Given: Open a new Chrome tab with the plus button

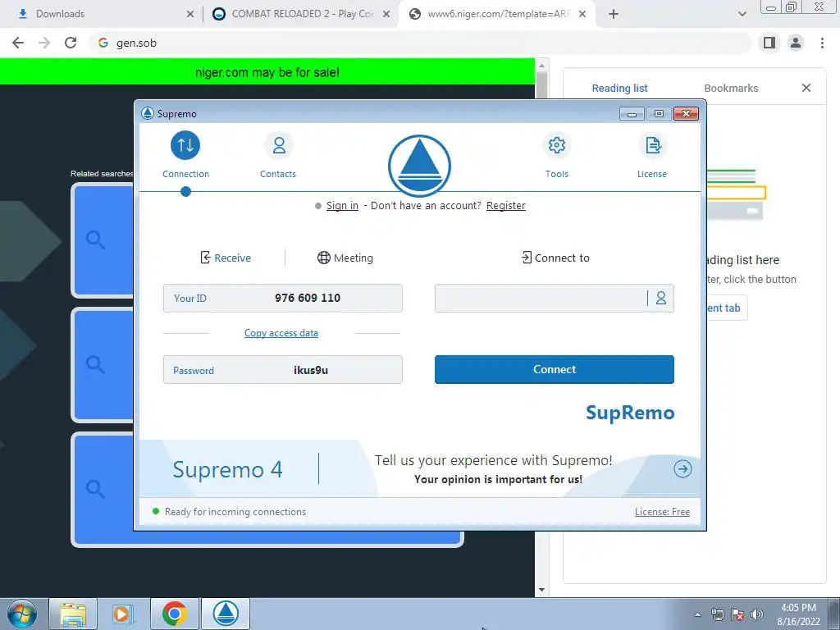Looking at the screenshot, I should point(614,14).
